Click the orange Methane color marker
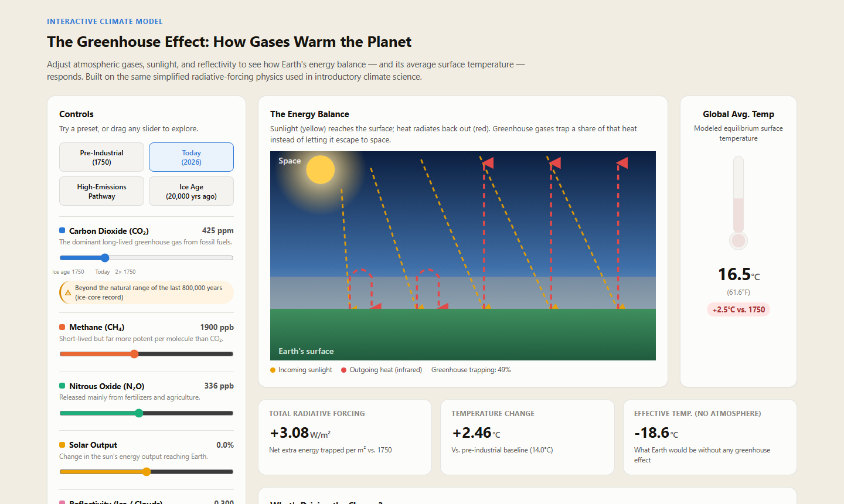This screenshot has height=504, width=844. click(x=62, y=327)
